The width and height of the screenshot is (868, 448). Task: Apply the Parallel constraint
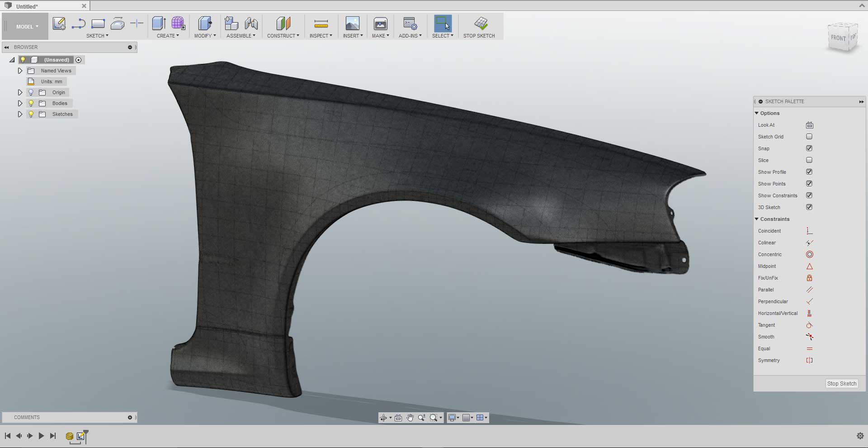(x=809, y=290)
